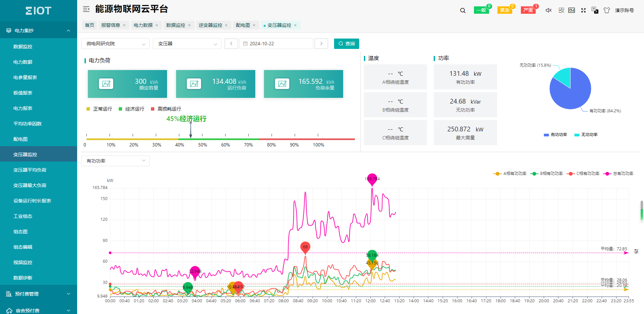Click the 查询 query button

click(346, 44)
